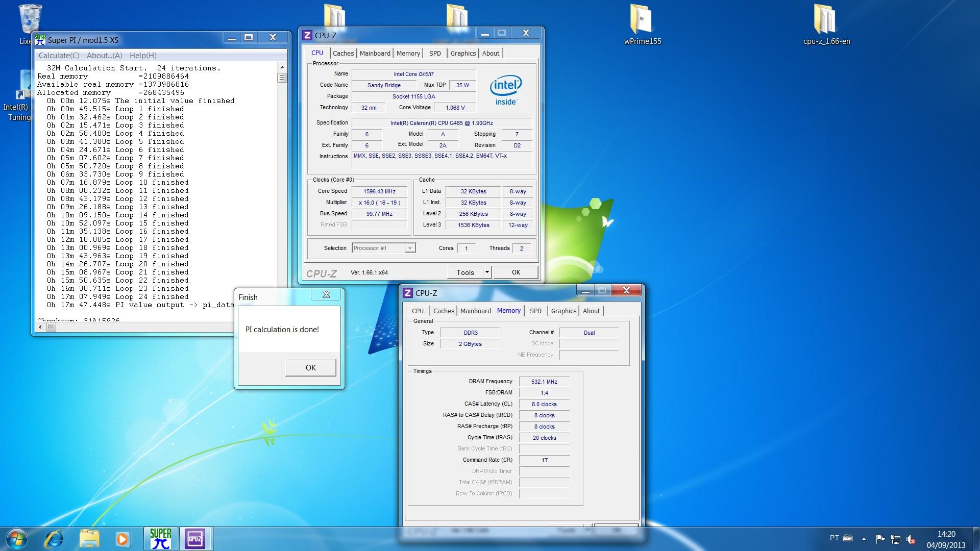
Task: Click the Channel # value Dual
Action: point(589,333)
